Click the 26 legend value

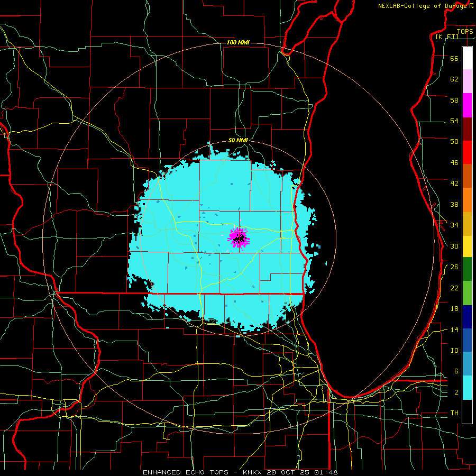pos(454,267)
